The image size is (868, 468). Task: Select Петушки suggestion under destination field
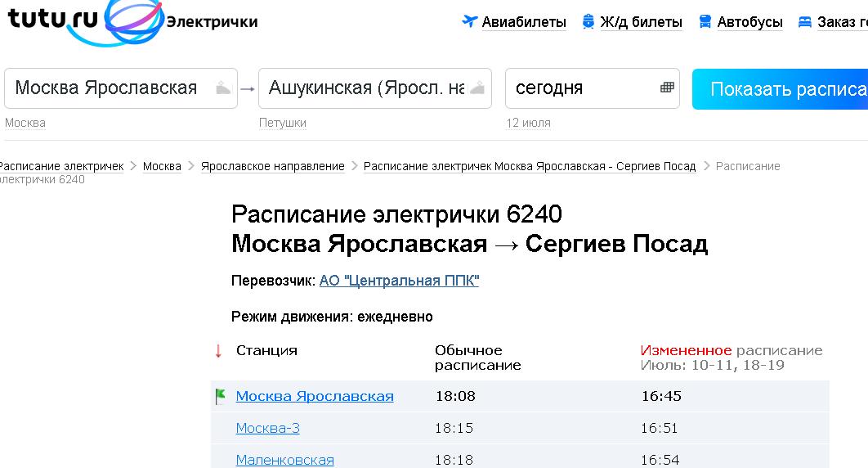[x=282, y=123]
